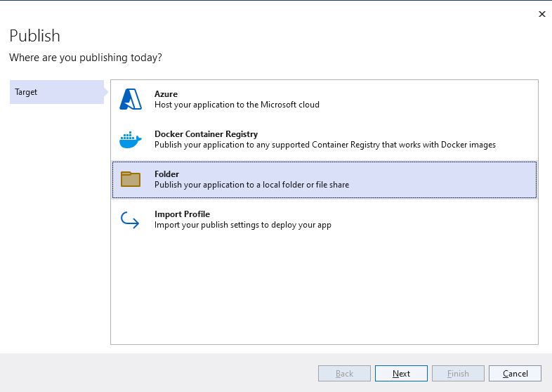The width and height of the screenshot is (552, 392).
Task: Click the Docker images description text
Action: (324, 145)
